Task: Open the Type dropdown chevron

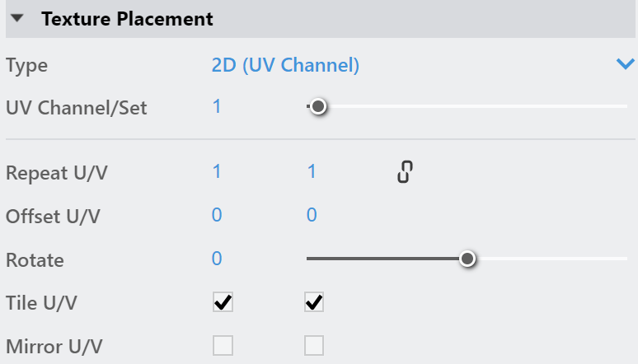Action: point(625,64)
